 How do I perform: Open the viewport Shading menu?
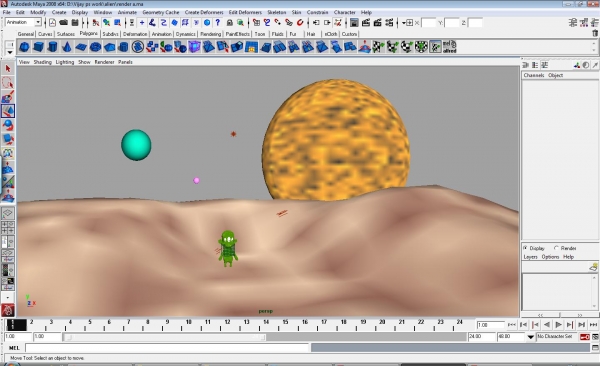[x=42, y=62]
